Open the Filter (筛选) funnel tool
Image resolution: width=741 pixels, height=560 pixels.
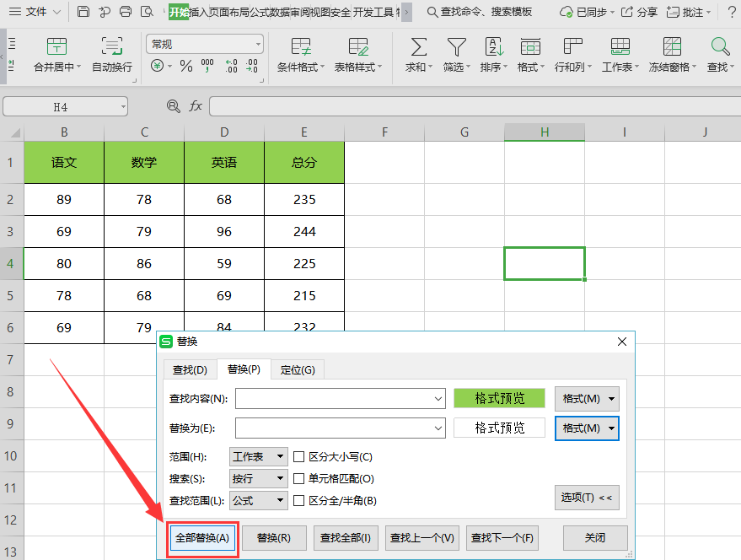(456, 47)
